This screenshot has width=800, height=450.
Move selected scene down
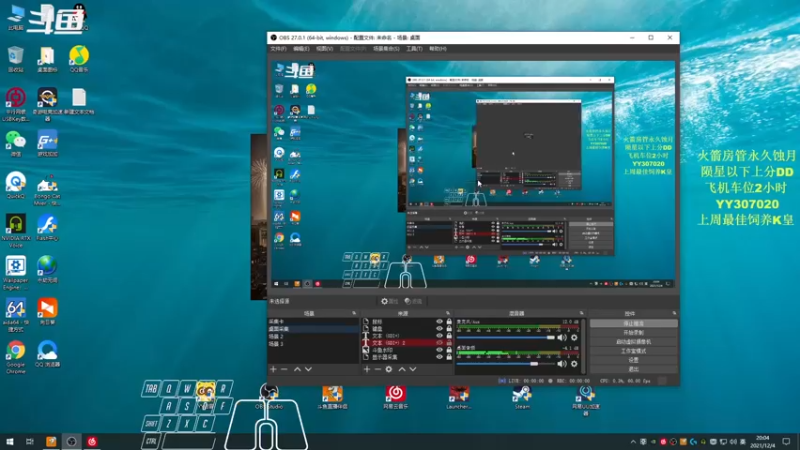click(x=308, y=369)
